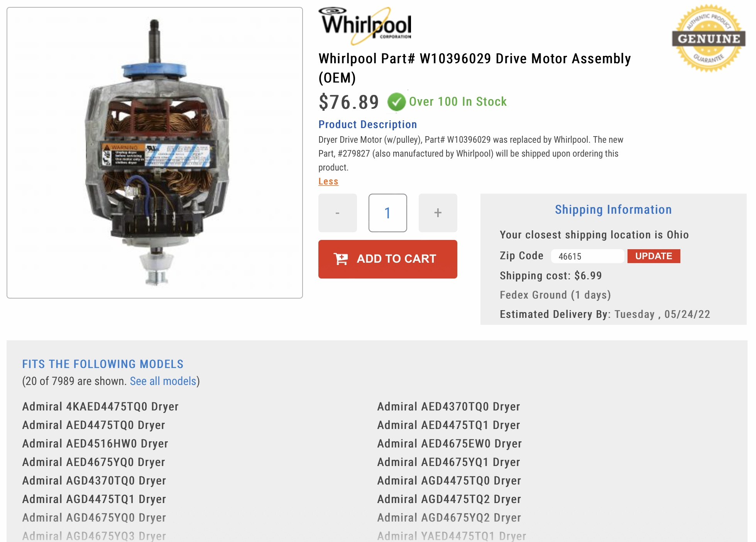756x542 pixels.
Task: Choose Admiral AGD4475TQ2 Dryer model
Action: pos(449,499)
